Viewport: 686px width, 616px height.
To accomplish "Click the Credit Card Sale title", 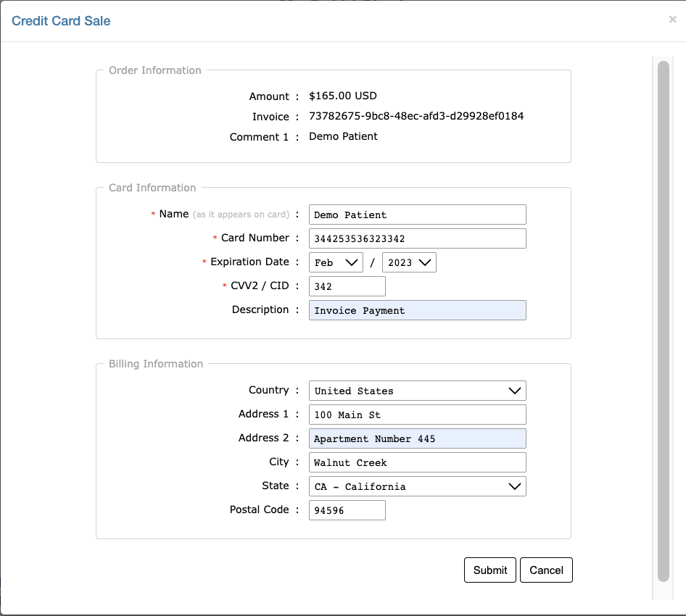I will click(x=61, y=21).
